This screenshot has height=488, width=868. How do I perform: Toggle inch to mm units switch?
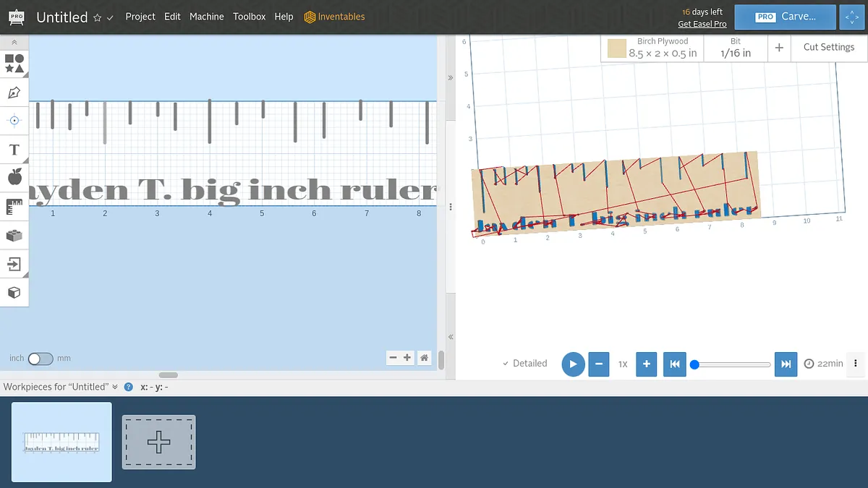pos(41,359)
